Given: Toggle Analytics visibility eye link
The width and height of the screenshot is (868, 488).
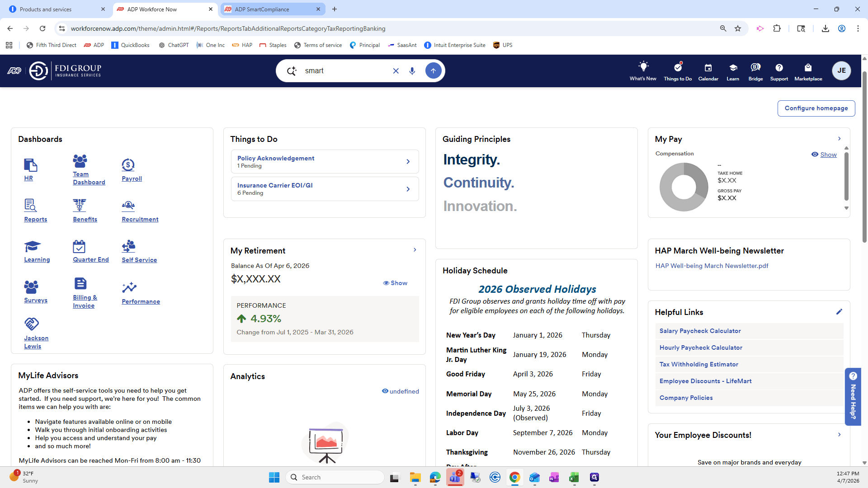Looking at the screenshot, I should point(400,391).
